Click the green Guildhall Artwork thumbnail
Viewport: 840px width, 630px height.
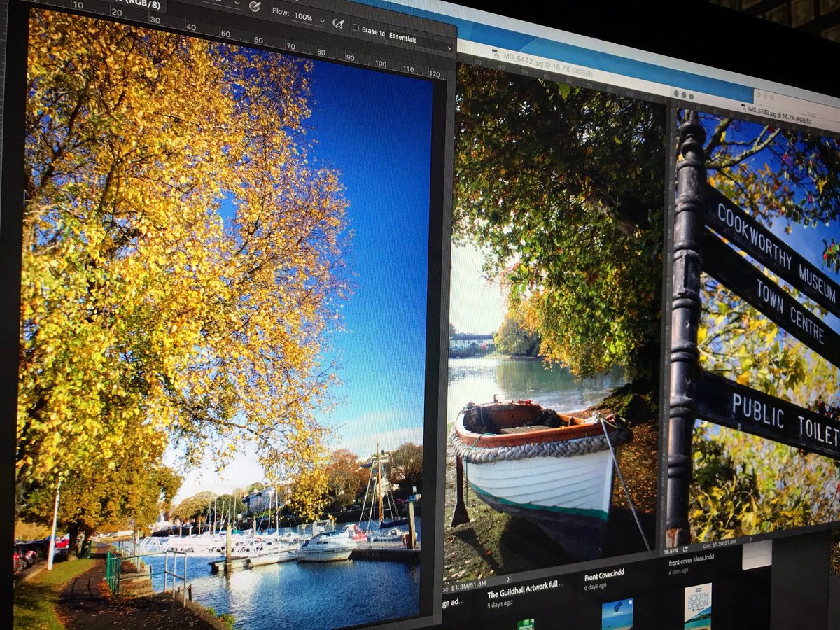pos(526,624)
